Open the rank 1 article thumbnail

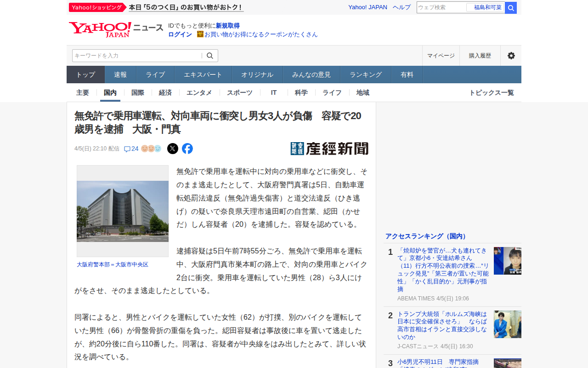[x=508, y=261]
